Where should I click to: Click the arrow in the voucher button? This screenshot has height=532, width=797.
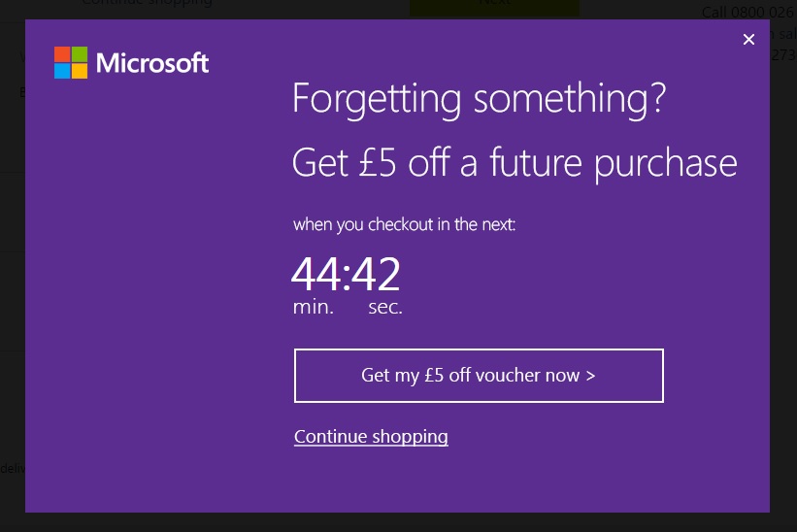(590, 376)
